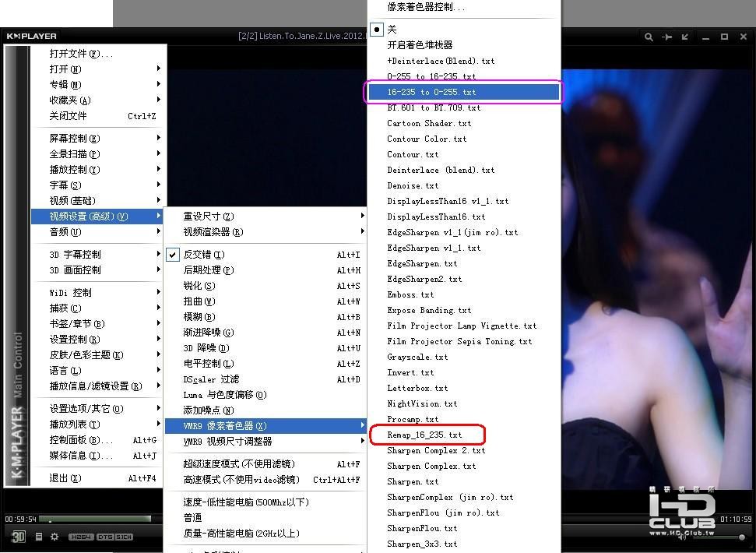This screenshot has height=553, width=756.
Task: Toggle the 3D mode icon
Action: tap(19, 537)
